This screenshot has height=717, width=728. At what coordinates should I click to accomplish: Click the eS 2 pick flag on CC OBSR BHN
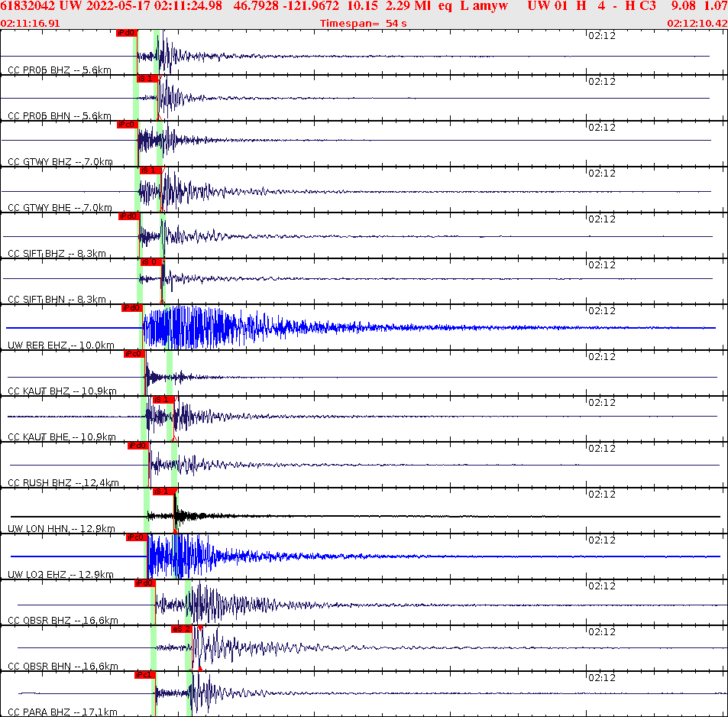183,629
